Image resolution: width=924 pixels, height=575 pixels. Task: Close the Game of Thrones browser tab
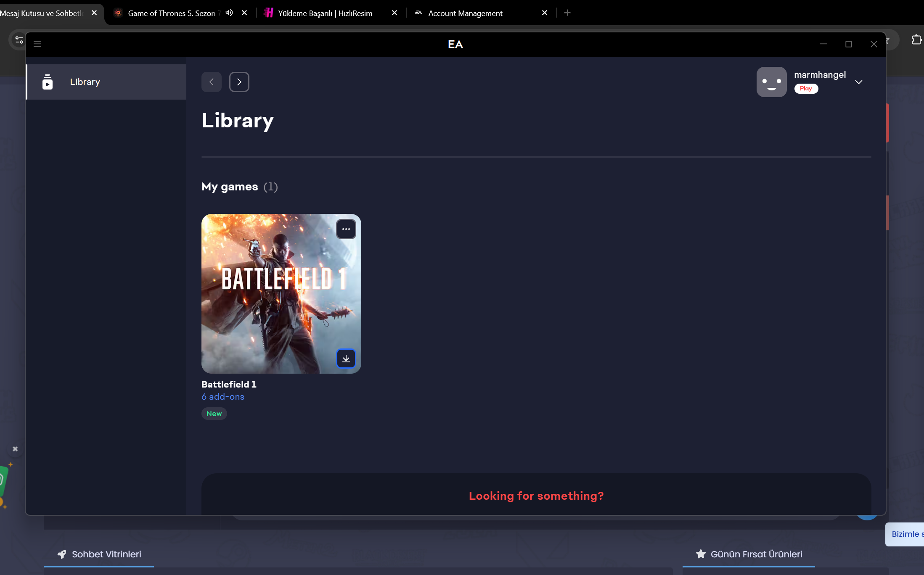click(244, 13)
